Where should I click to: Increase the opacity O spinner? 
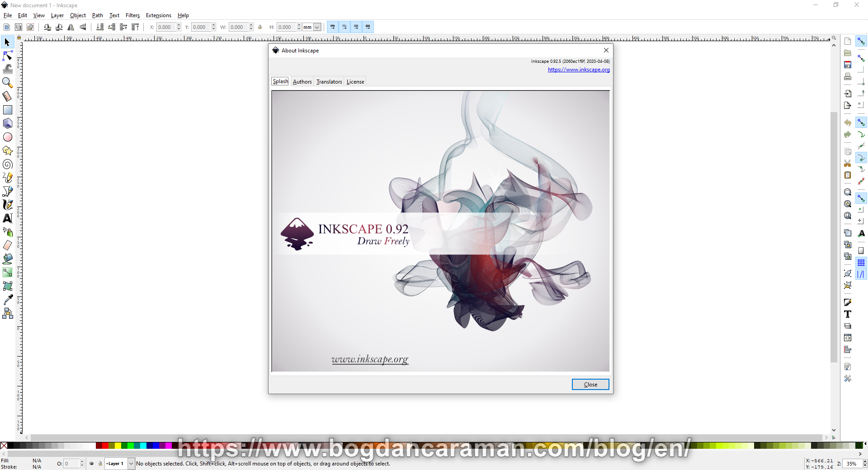click(x=82, y=461)
